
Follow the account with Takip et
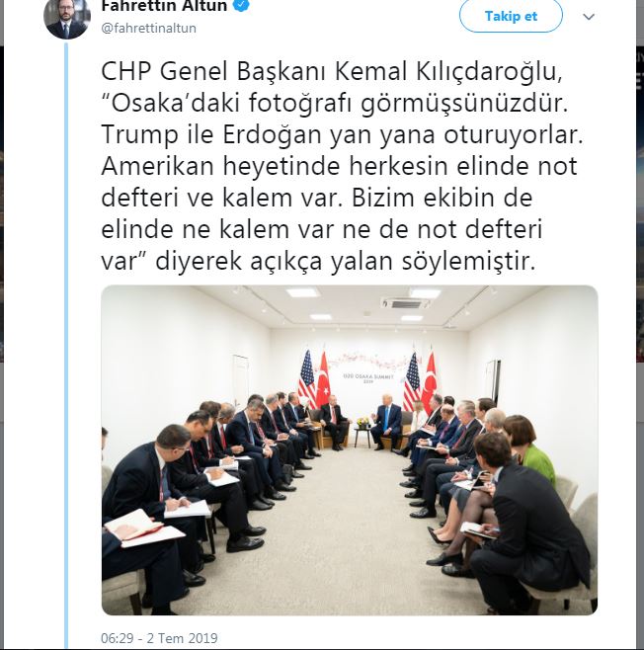coord(511,16)
